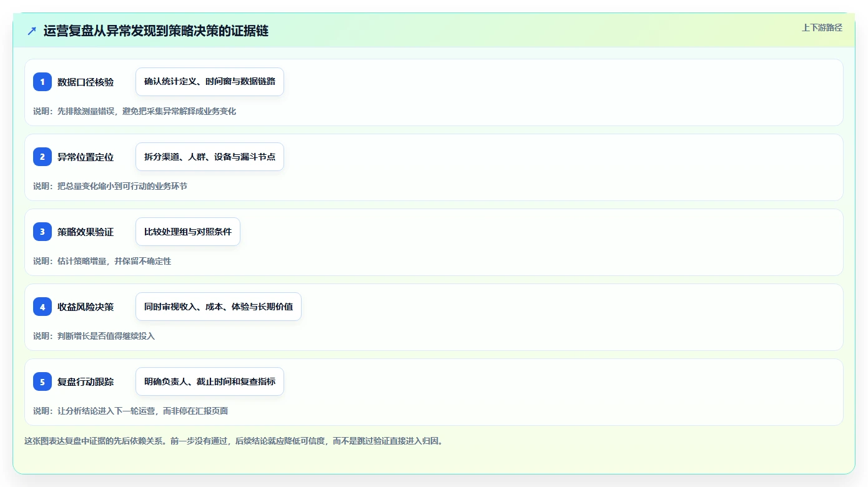Click the step 3 number badge
The image size is (868, 487).
pyautogui.click(x=42, y=232)
